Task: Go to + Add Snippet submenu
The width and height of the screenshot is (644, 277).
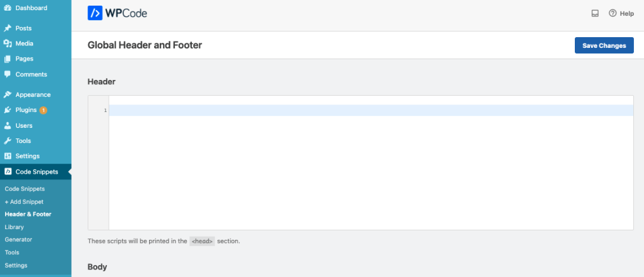Action: coord(24,202)
